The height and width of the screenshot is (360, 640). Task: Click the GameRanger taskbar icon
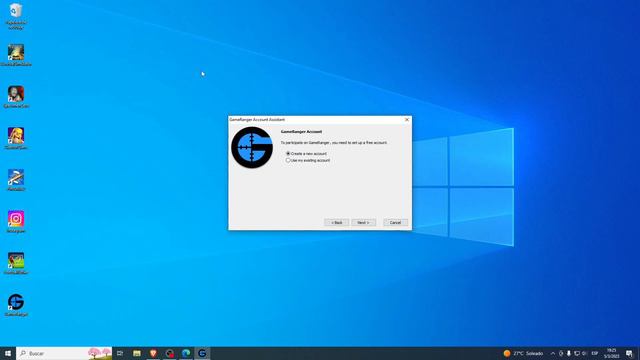[202, 353]
